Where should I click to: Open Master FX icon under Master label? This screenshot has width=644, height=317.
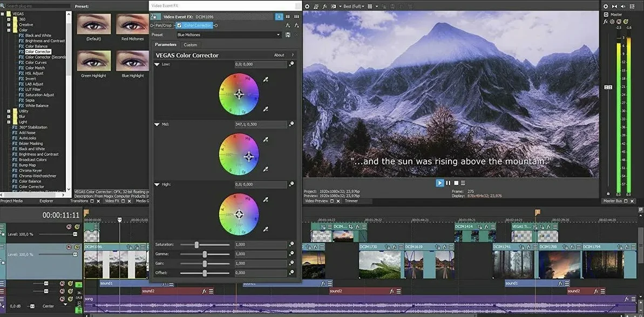click(606, 22)
